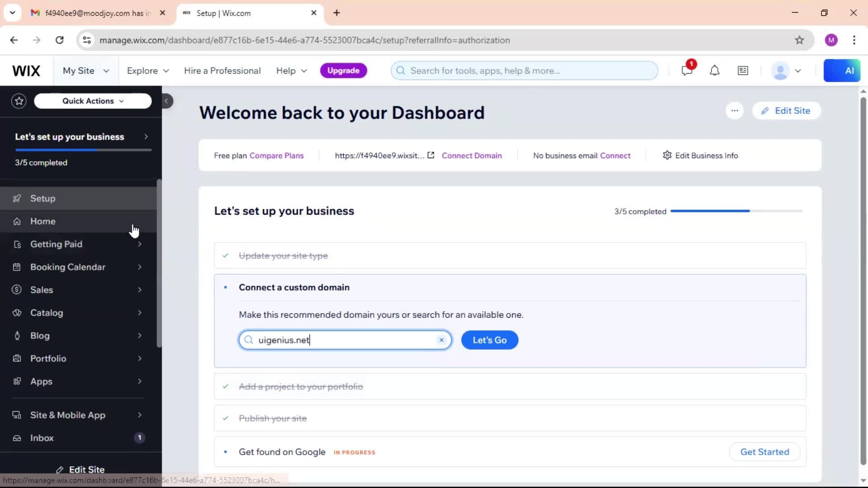Reload the browser page
Screen dimensions: 868x488
(x=60, y=40)
